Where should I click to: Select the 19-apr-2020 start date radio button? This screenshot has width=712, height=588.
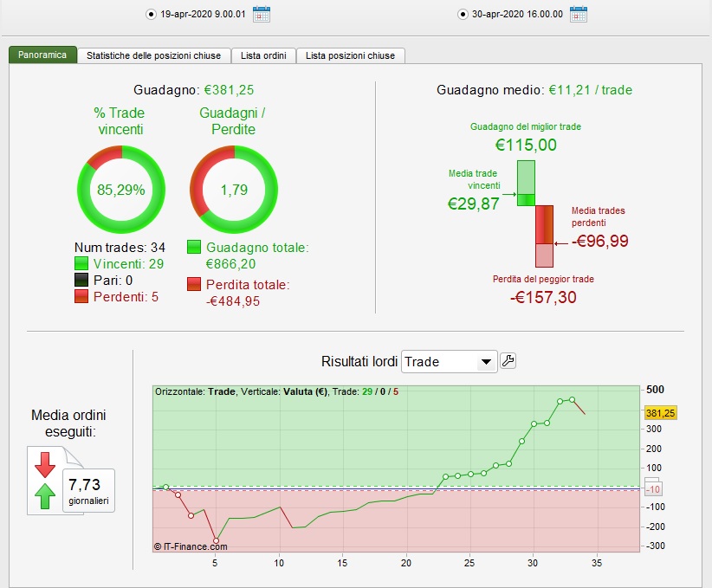(x=151, y=15)
